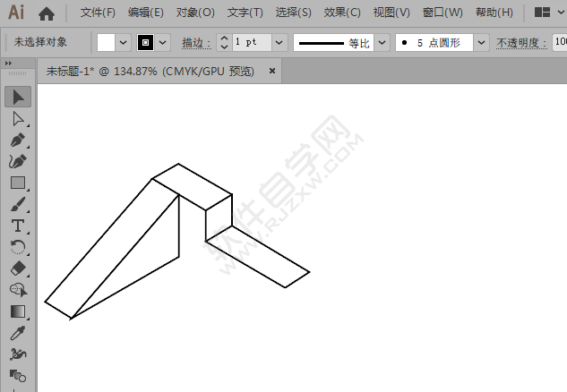Close the 未标题-1* document tab
The image size is (567, 392).
(x=272, y=71)
